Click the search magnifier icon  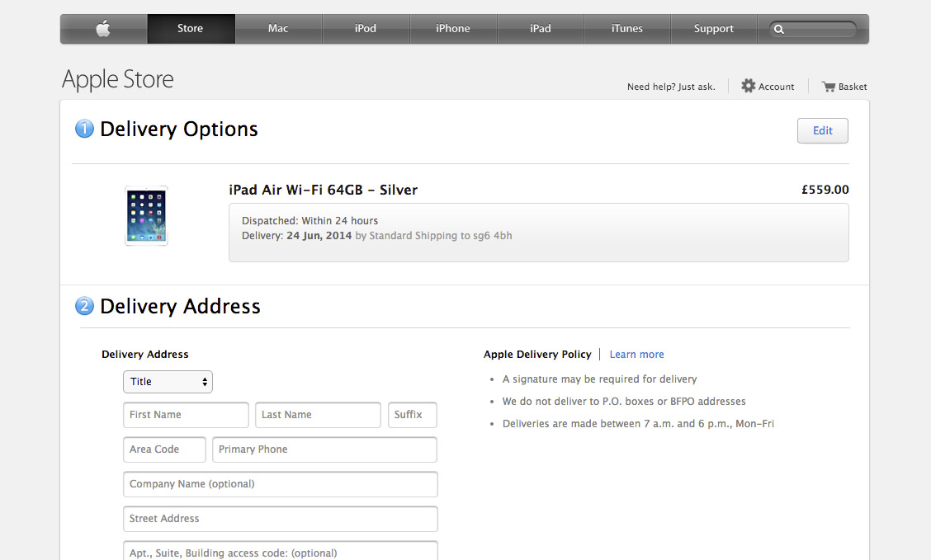(x=779, y=29)
